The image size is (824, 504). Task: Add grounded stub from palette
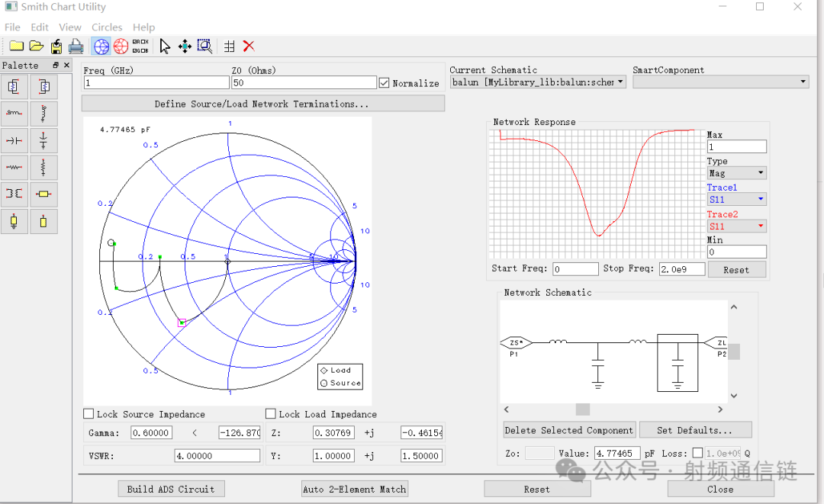14,221
